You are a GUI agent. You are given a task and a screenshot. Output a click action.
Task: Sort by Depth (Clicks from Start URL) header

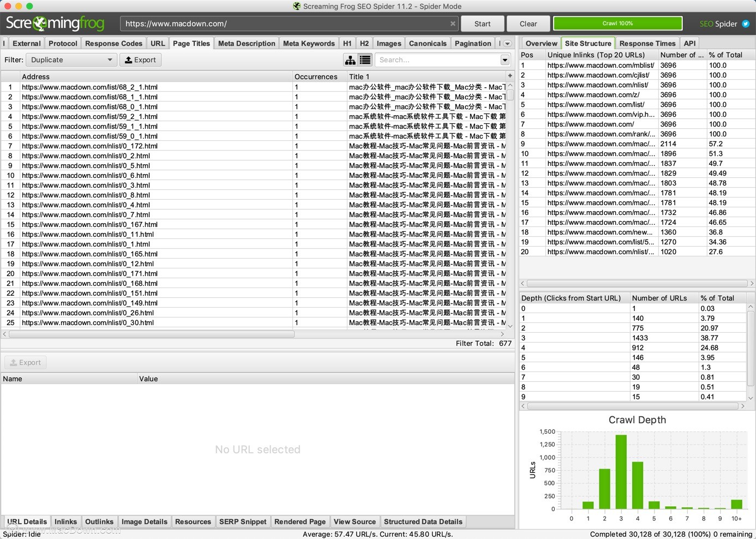(x=574, y=298)
